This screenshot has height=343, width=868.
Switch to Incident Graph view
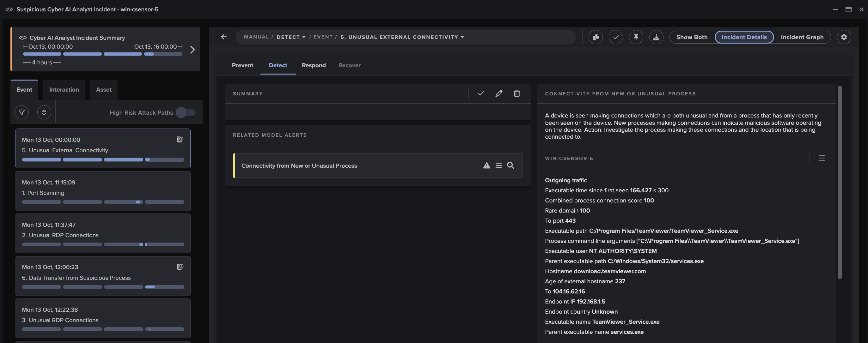pos(802,37)
